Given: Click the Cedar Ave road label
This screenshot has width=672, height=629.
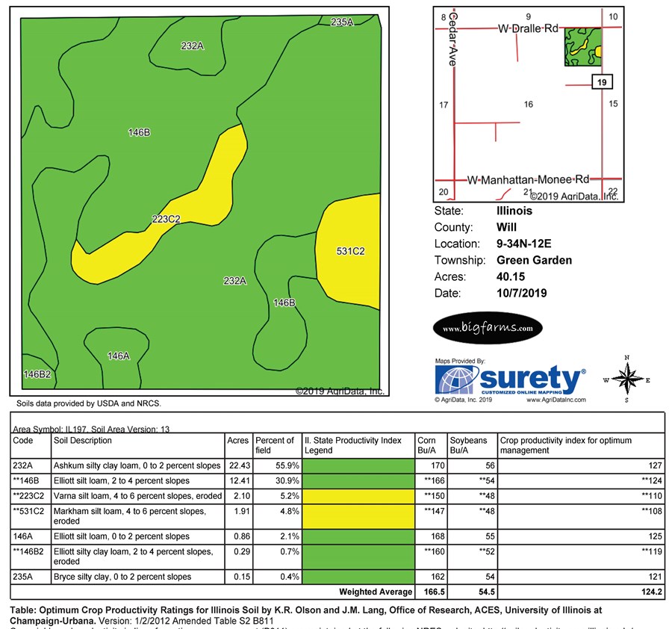Looking at the screenshot, I should (453, 39).
